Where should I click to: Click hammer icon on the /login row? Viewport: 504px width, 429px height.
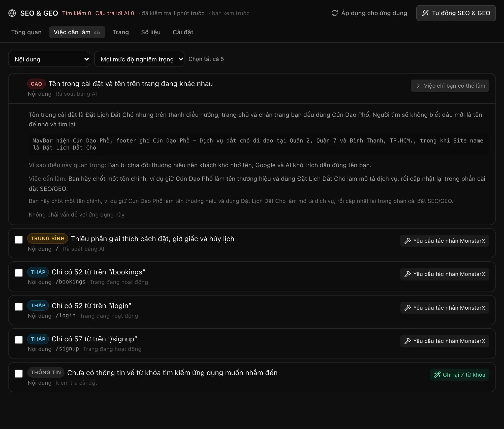point(407,308)
